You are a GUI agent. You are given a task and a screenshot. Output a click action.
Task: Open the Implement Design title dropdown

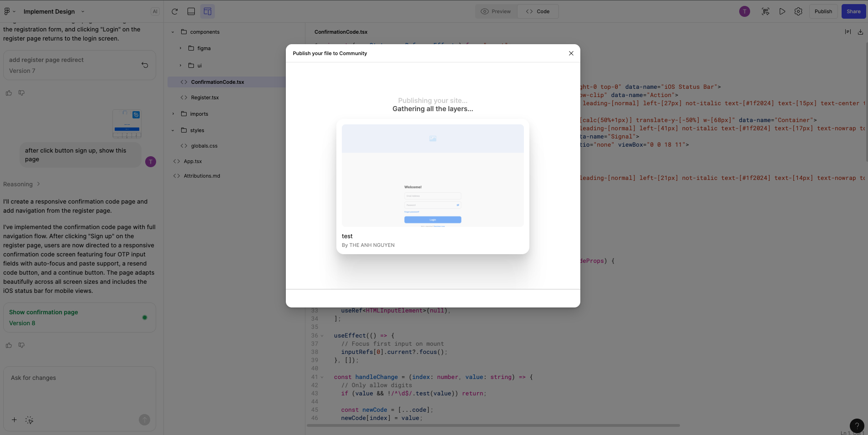(x=82, y=11)
